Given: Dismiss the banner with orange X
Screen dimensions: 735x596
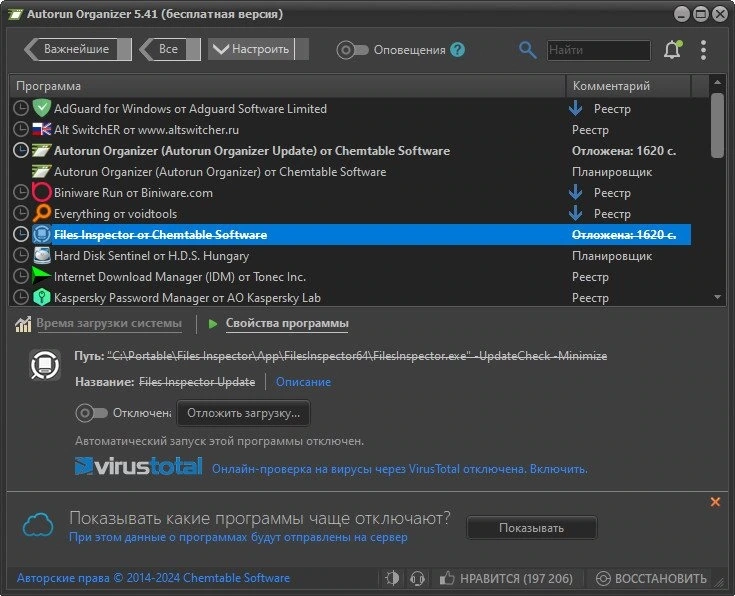Looking at the screenshot, I should [715, 502].
